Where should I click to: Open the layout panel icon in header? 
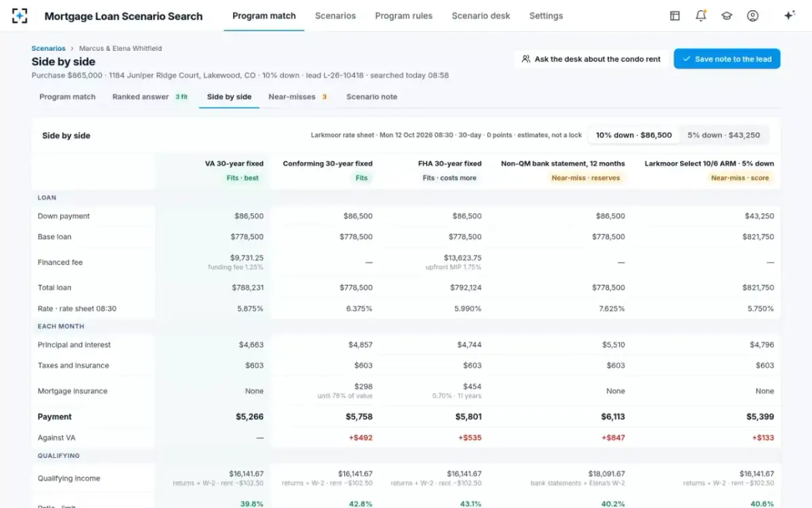click(675, 16)
